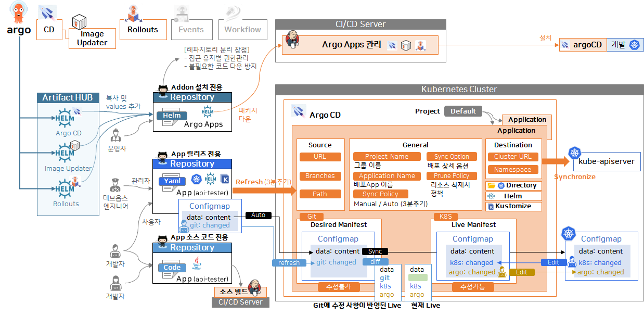
Task: Click the Application Name tag
Action: (387, 176)
